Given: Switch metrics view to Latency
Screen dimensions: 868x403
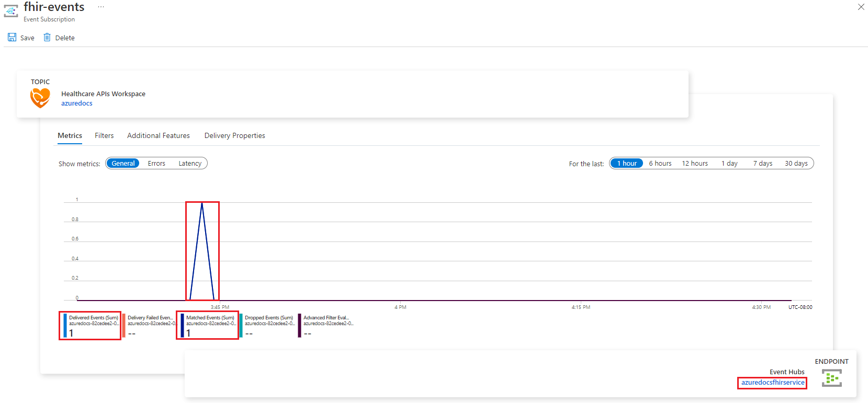Looking at the screenshot, I should tap(190, 164).
